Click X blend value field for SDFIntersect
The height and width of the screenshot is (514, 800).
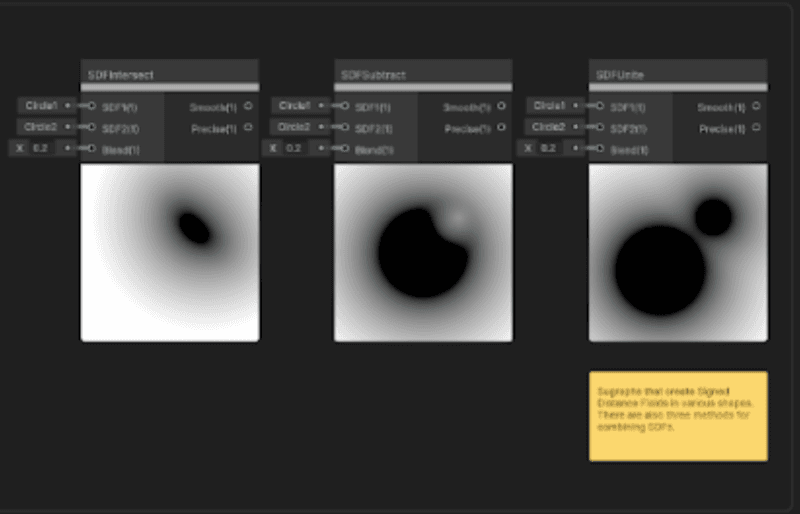click(42, 148)
